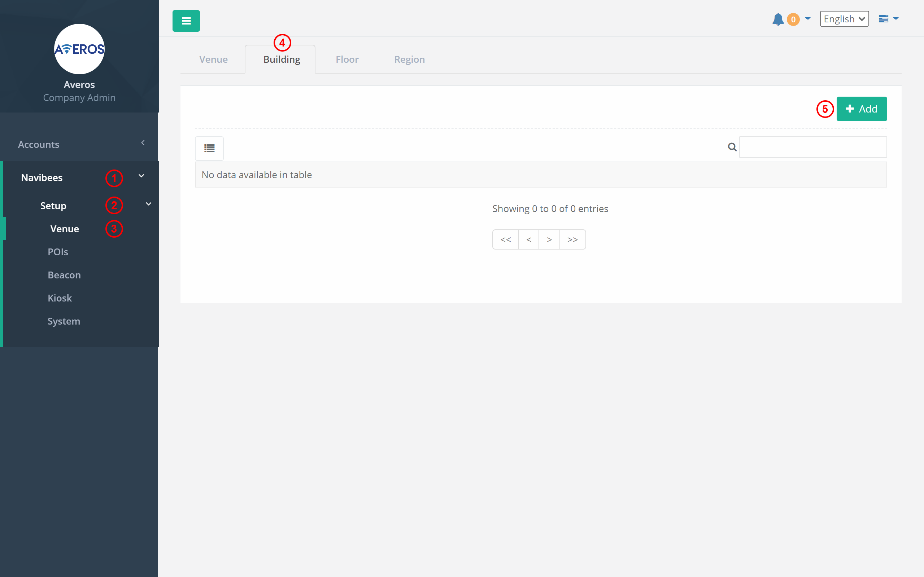924x577 pixels.
Task: Open the table column list icon
Action: (209, 148)
